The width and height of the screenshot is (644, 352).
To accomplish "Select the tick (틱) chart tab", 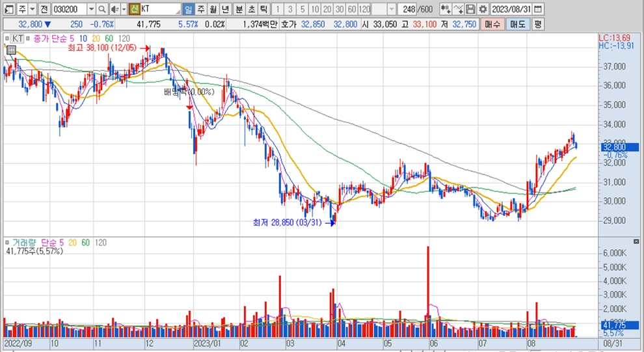I will 263,9.
